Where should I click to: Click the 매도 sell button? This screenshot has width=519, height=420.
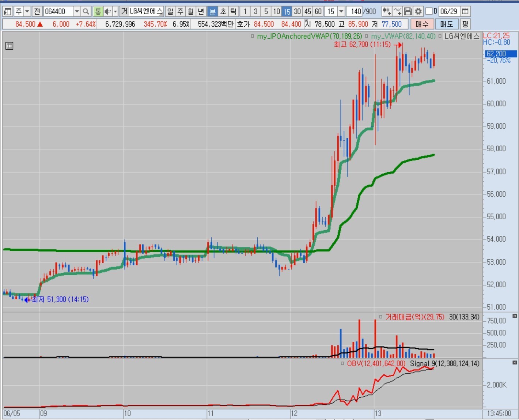pyautogui.click(x=447, y=24)
